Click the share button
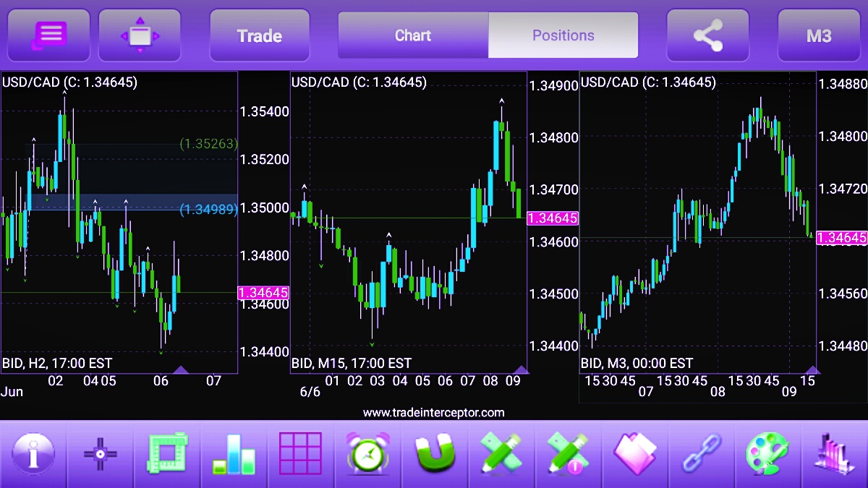The image size is (868, 488). pos(707,35)
